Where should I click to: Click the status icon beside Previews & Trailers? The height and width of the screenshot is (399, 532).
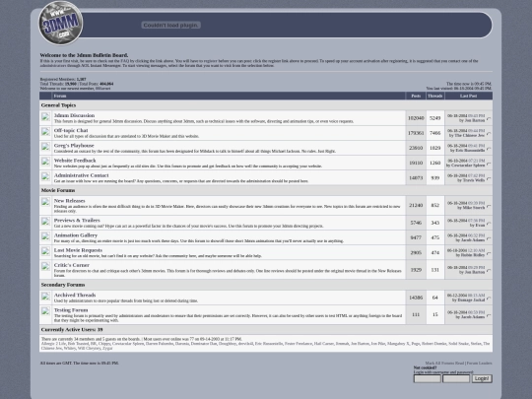[45, 222]
